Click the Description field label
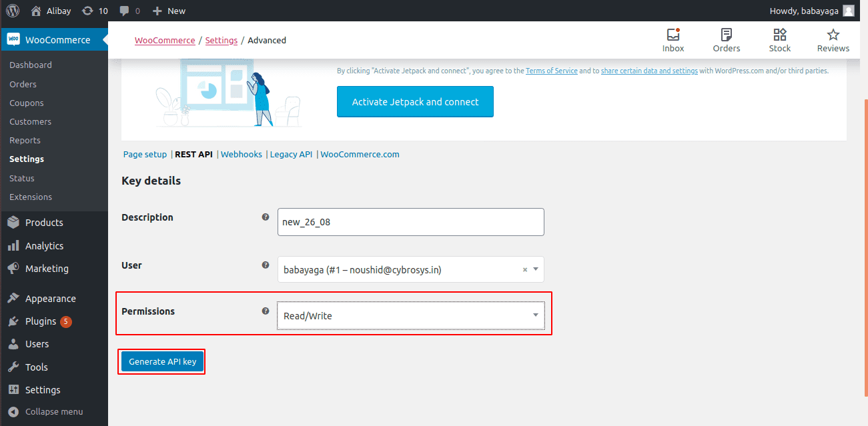The height and width of the screenshot is (426, 868). click(x=147, y=217)
